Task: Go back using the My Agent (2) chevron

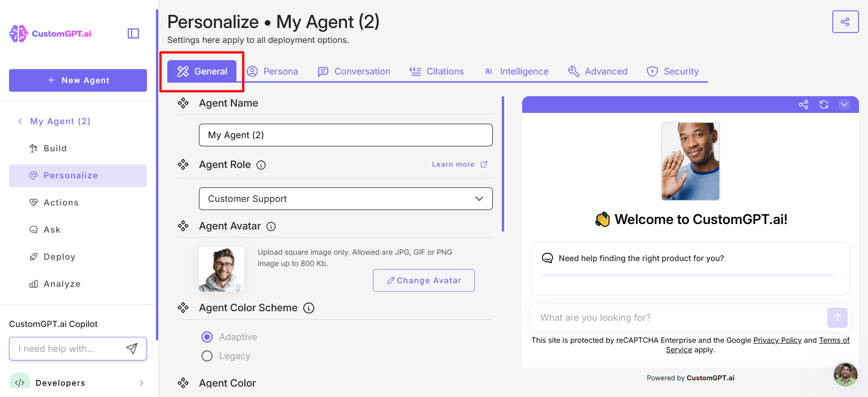Action: click(20, 121)
